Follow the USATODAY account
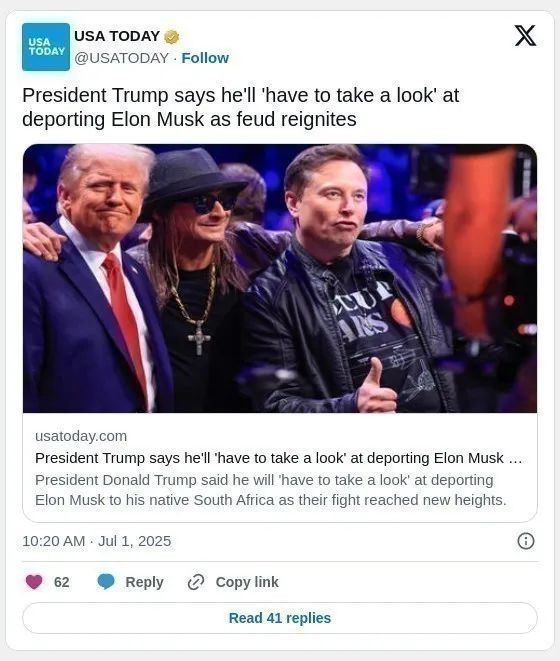The width and height of the screenshot is (560, 661). (x=205, y=58)
